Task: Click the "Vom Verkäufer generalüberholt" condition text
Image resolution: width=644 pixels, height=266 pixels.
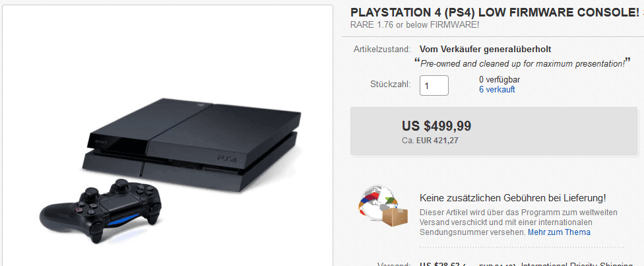Action: pyautogui.click(x=486, y=50)
